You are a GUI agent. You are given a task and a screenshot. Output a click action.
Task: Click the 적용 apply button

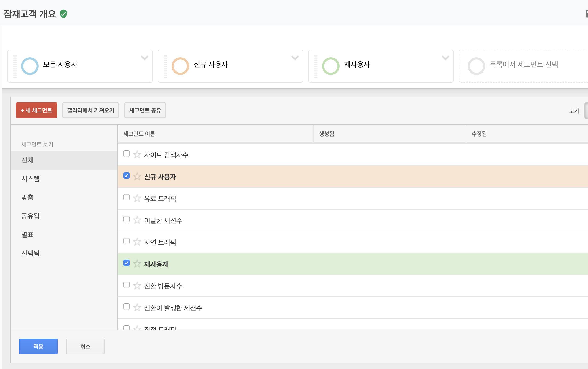(x=38, y=346)
